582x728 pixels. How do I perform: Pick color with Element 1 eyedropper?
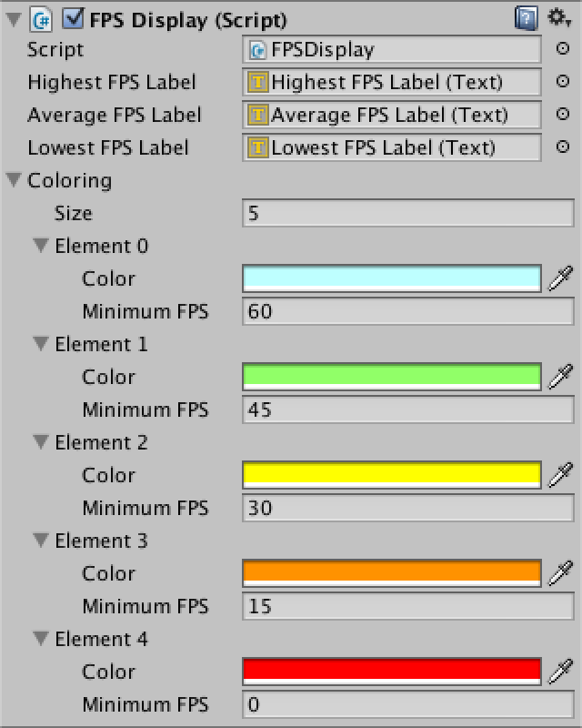[561, 377]
